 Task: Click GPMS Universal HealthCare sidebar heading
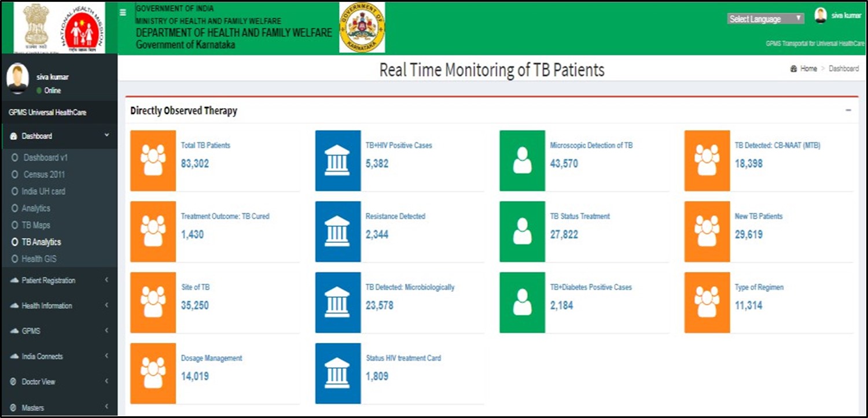[47, 113]
